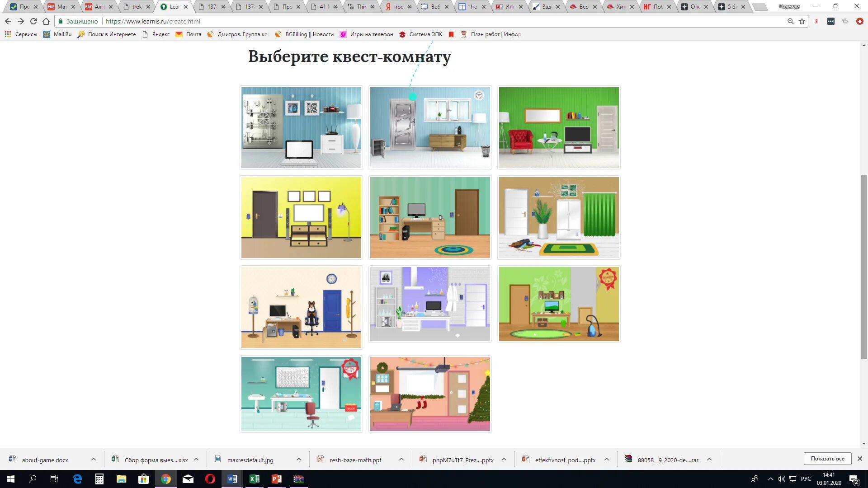Open downloaded file maxresdefault.jpg

tap(250, 460)
